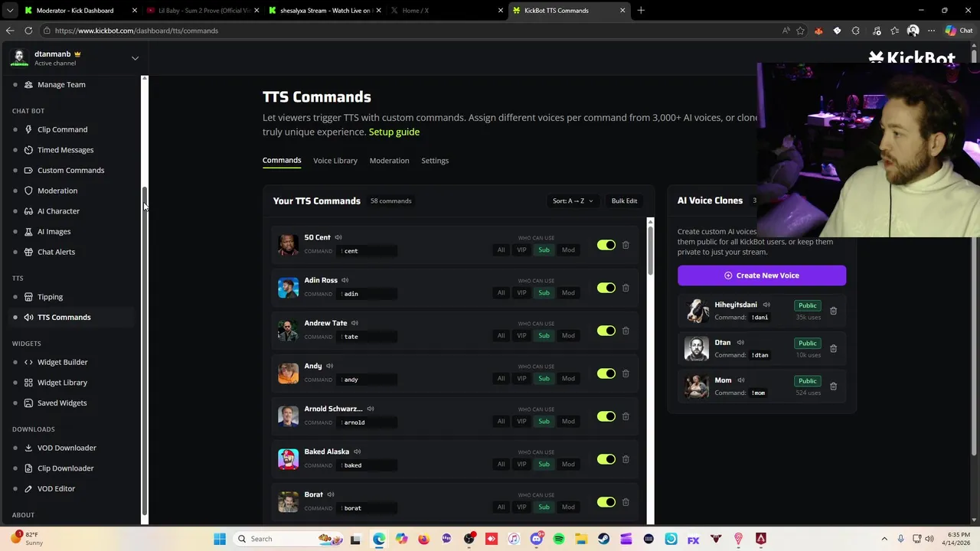Open Custom Commands in sidebar

click(70, 170)
